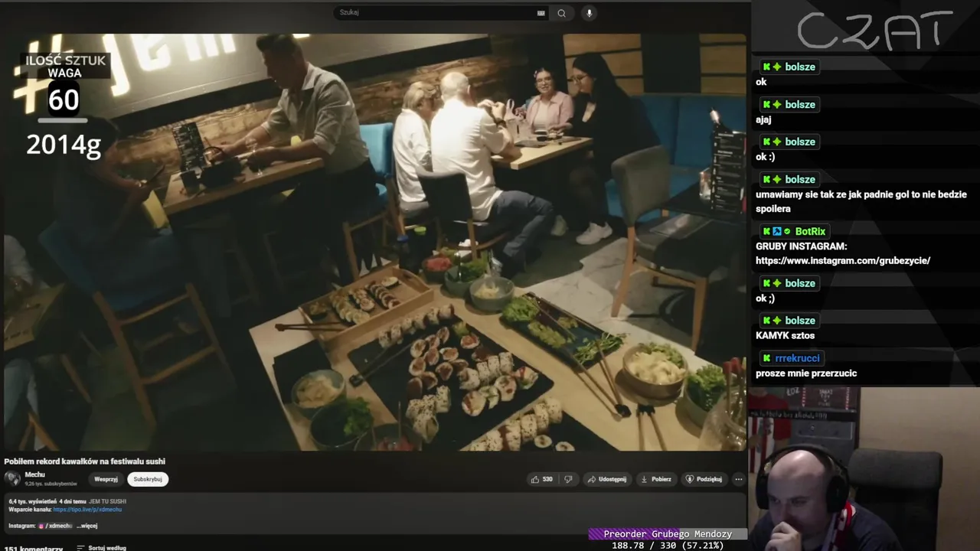Activate voice search microphone icon
Viewport: 980px width, 551px height.
tap(589, 13)
